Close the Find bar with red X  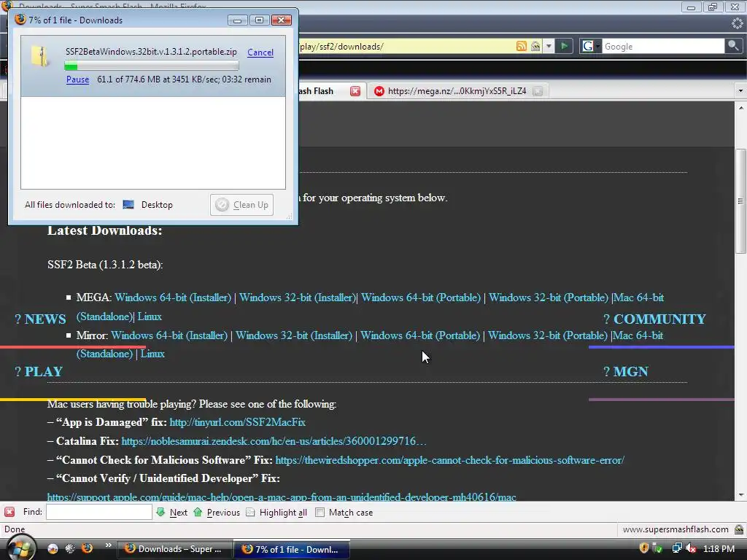click(9, 513)
